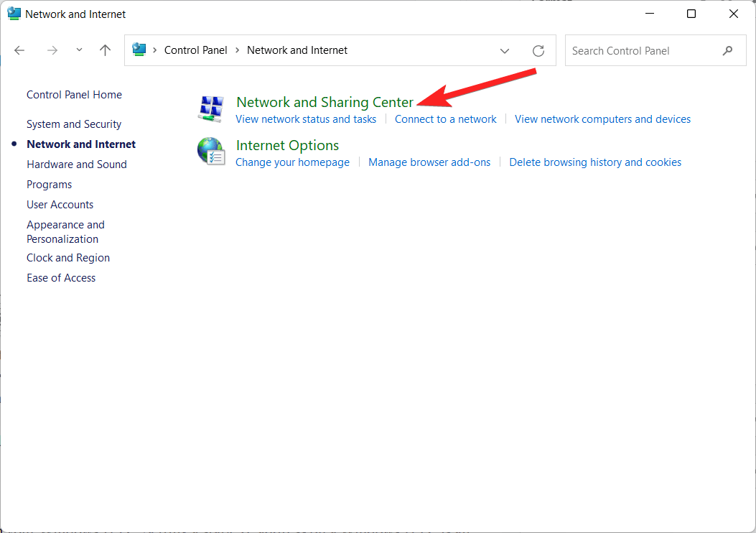Viewport: 756px width, 533px height.
Task: Open Manage browser add-ons
Action: [x=429, y=162]
